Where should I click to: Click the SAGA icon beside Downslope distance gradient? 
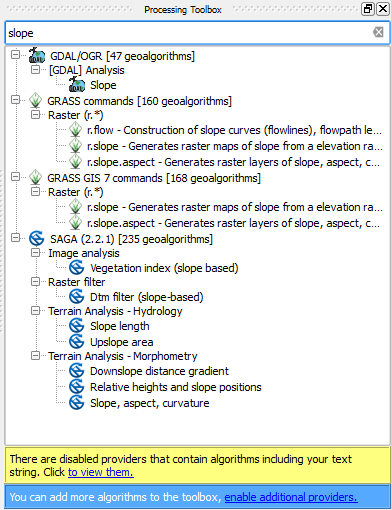77,371
